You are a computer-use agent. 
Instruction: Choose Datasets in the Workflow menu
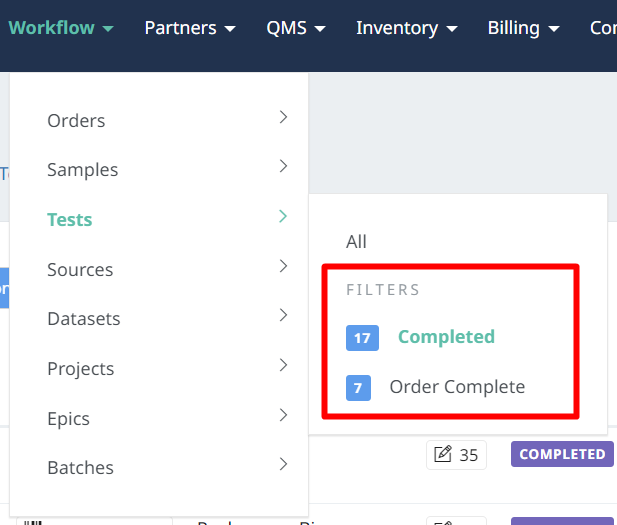pyautogui.click(x=84, y=319)
